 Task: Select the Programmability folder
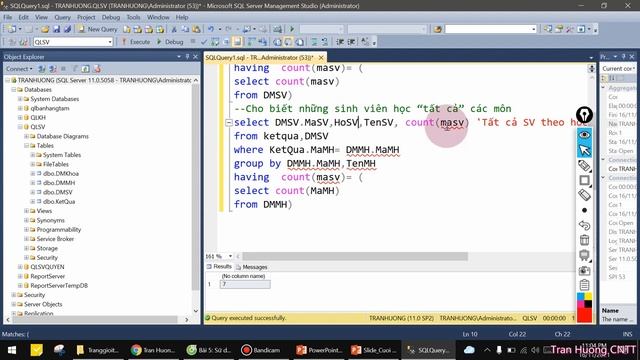click(59, 230)
